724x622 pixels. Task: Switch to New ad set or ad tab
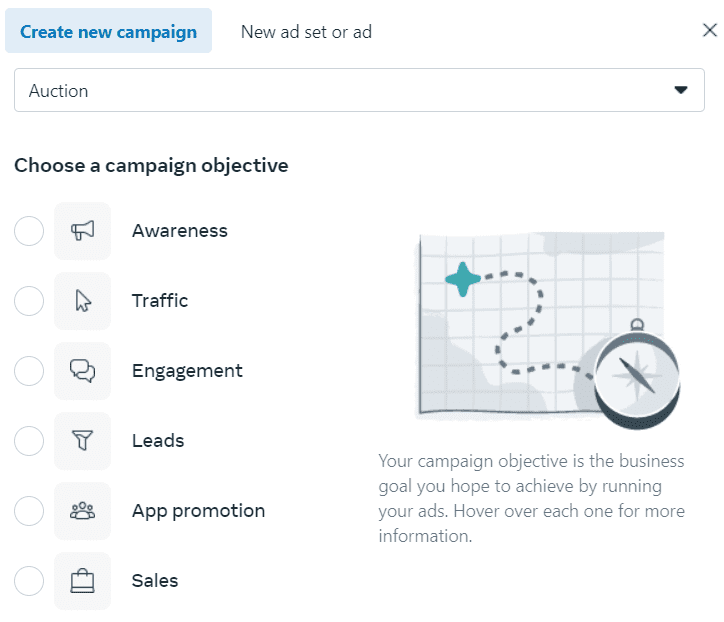point(306,32)
